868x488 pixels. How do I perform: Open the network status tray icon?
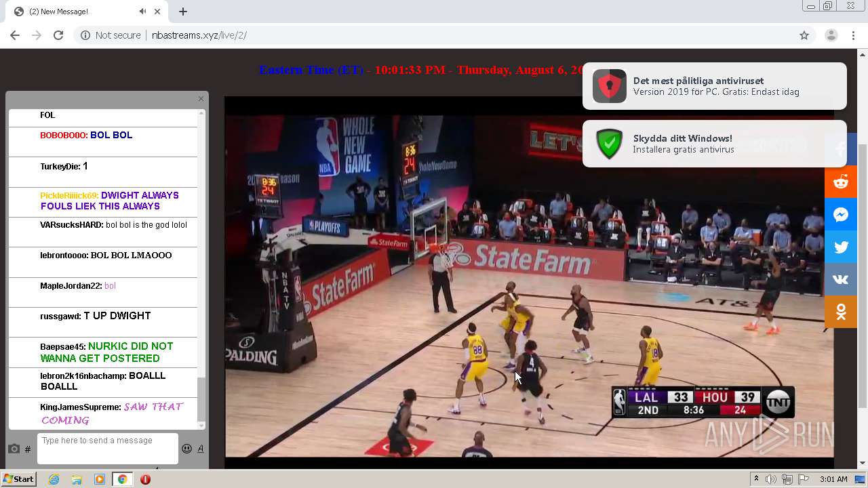[787, 479]
